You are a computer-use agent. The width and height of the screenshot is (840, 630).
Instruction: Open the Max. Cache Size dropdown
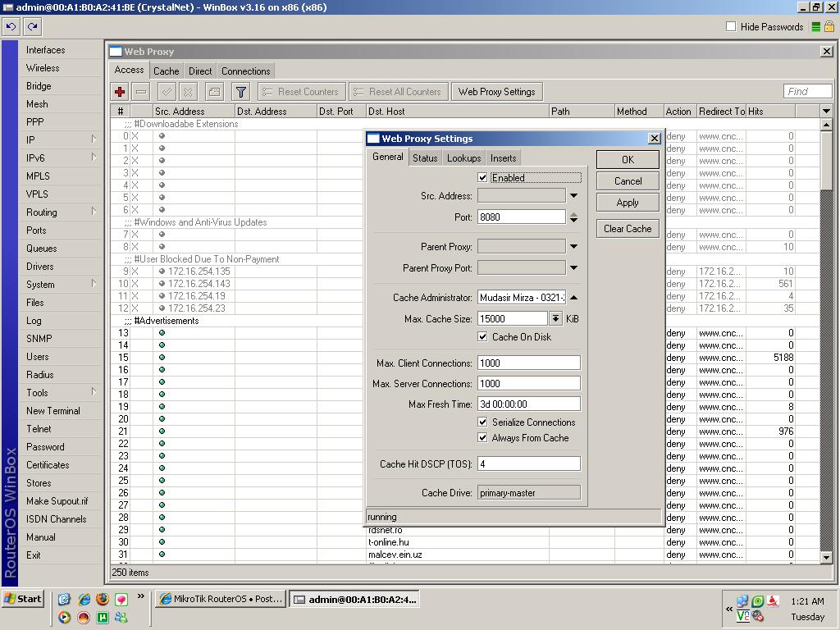555,318
